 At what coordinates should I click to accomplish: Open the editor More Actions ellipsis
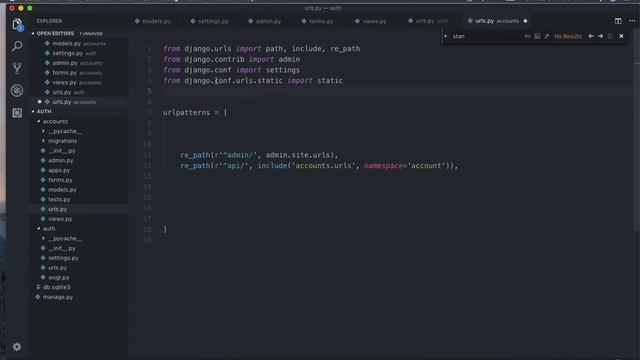[632, 21]
